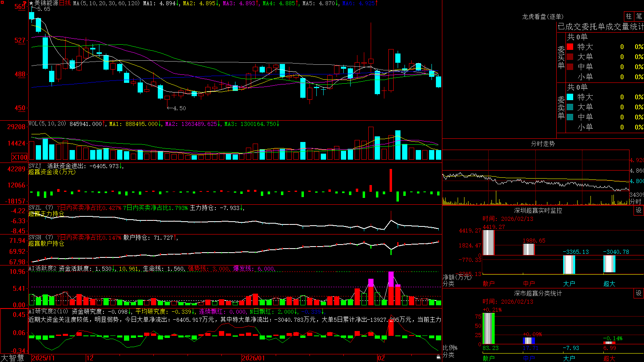Image resolution: width=644 pixels, height=362 pixels.
Task: Open 设 settings for 深市超赢分类统计
Action: click(x=639, y=293)
